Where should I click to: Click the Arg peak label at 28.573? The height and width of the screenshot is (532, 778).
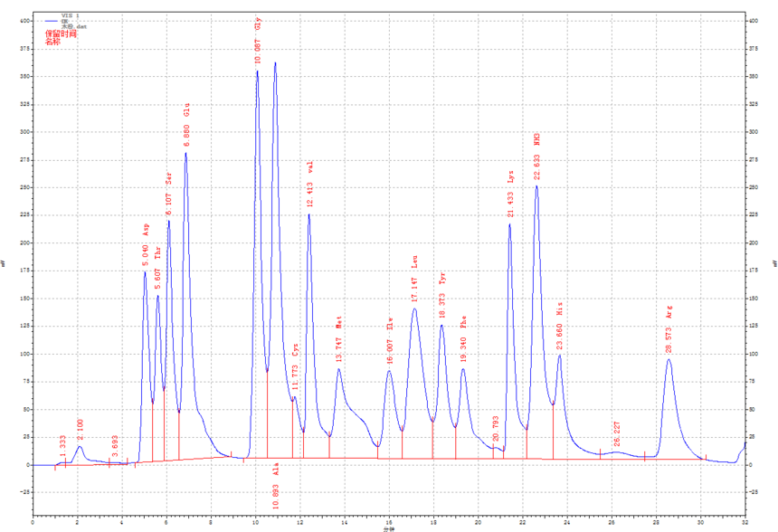pos(669,329)
